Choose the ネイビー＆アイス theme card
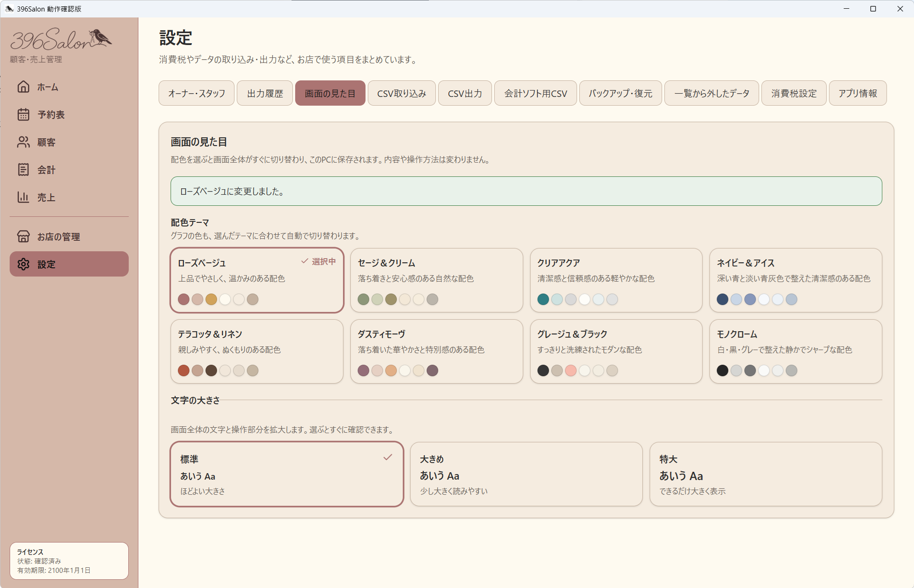Screen dimensions: 914x588 (795, 280)
